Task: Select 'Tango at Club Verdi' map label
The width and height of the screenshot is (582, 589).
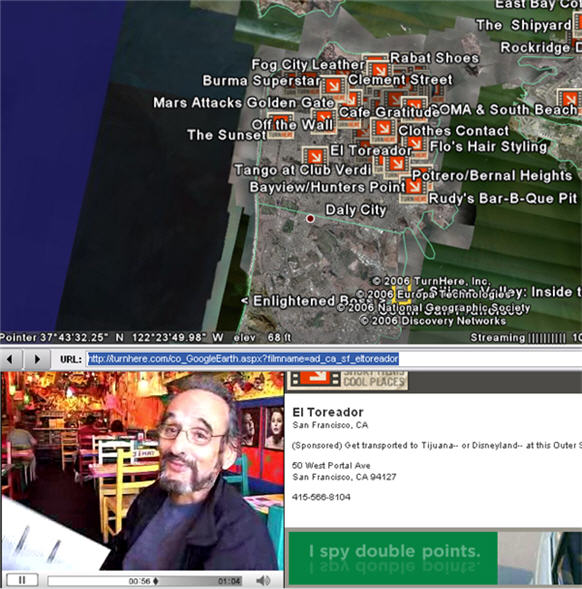Action: coord(303,170)
